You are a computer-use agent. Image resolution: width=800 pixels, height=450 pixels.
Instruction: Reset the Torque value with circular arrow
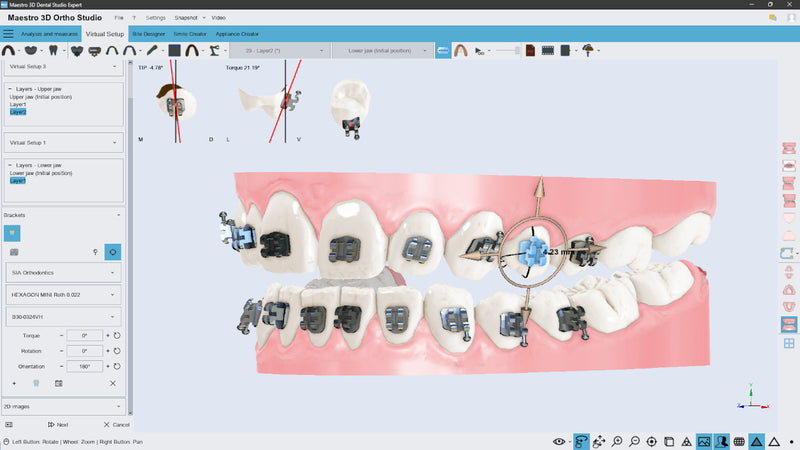(x=117, y=335)
